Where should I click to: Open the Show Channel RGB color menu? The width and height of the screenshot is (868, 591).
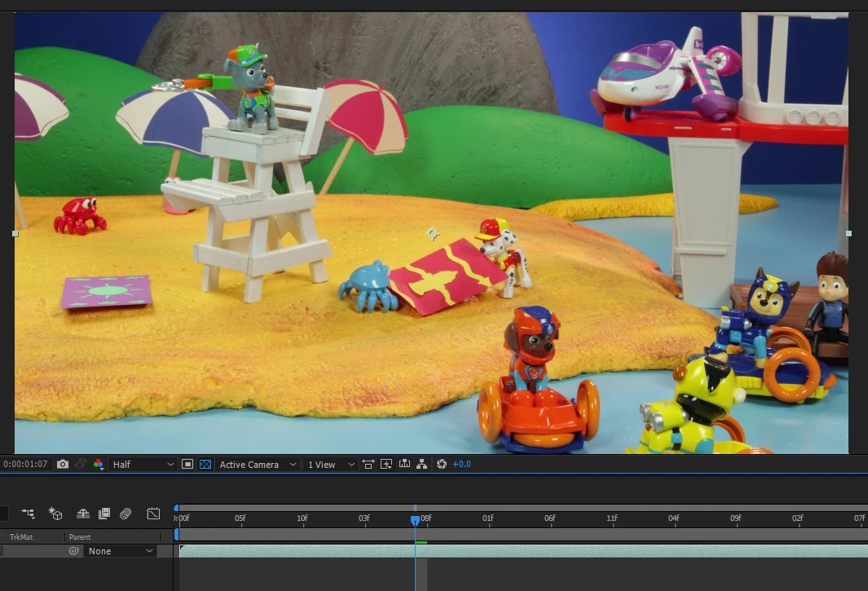click(99, 464)
